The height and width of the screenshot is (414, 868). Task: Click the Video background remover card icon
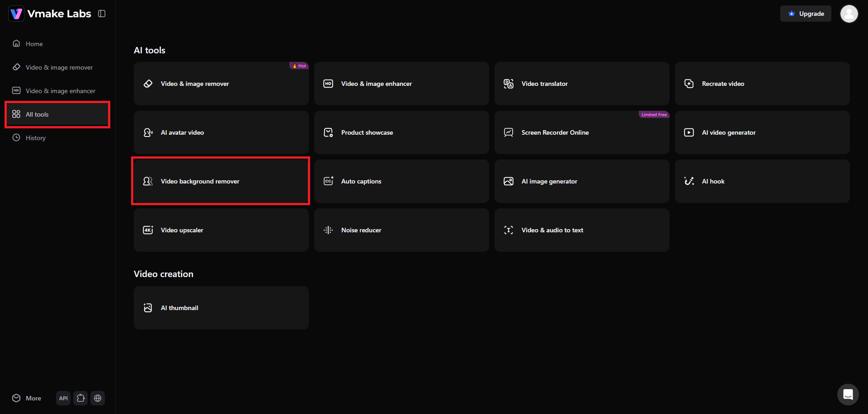pos(148,181)
